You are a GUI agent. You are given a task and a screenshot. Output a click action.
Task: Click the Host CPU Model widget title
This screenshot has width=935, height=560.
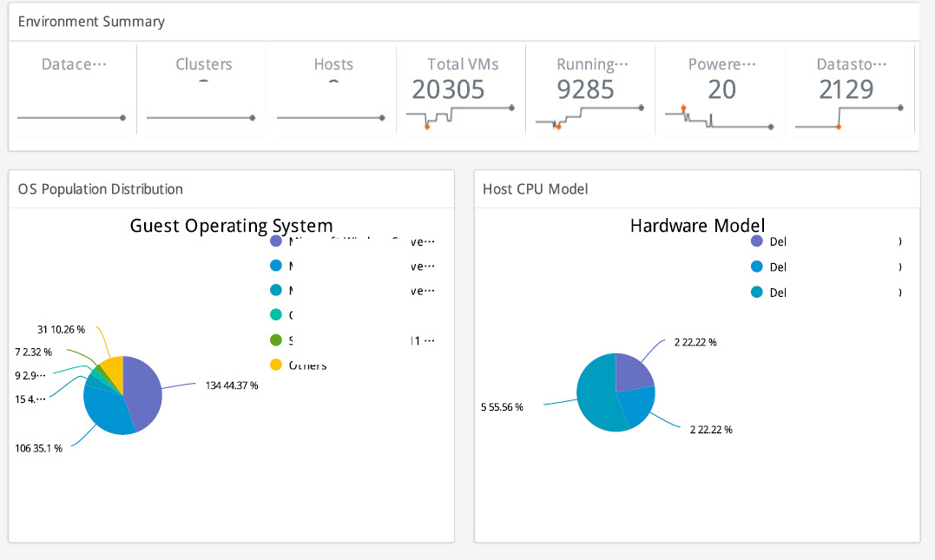coord(536,189)
